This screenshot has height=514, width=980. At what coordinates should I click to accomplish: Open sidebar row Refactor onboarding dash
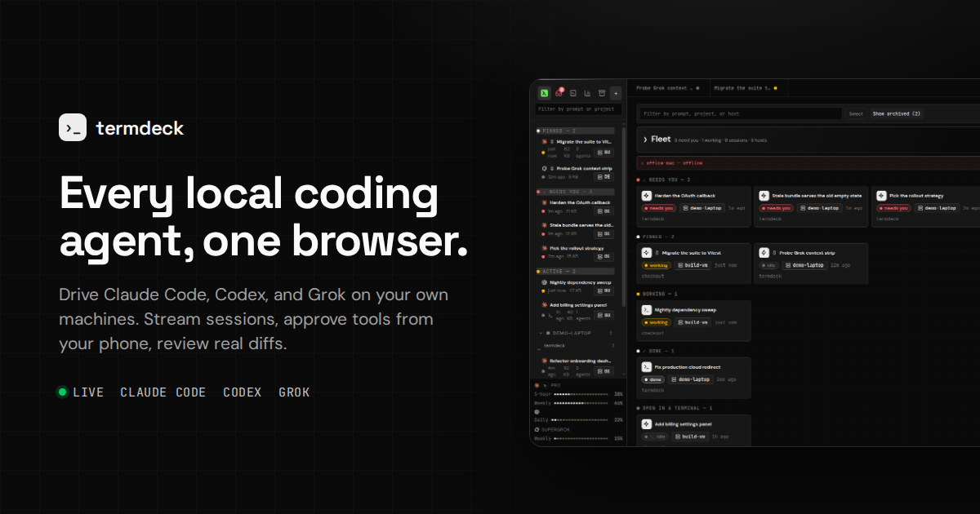pyautogui.click(x=579, y=366)
